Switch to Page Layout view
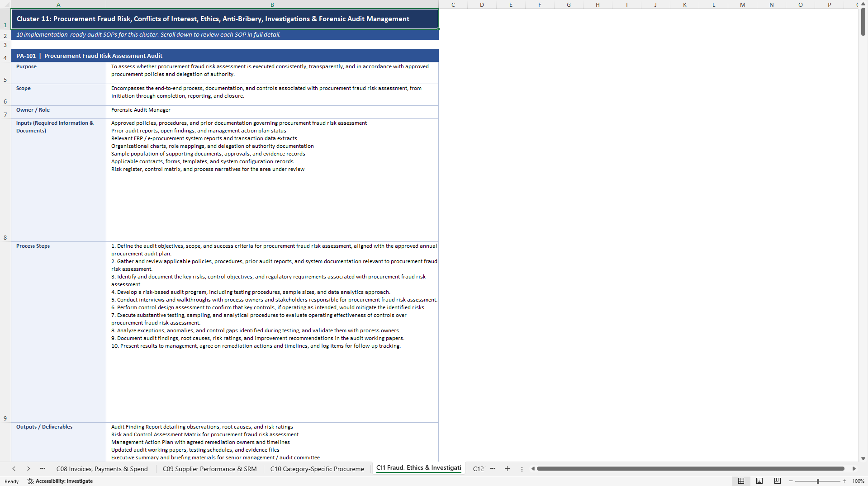 [x=759, y=481]
